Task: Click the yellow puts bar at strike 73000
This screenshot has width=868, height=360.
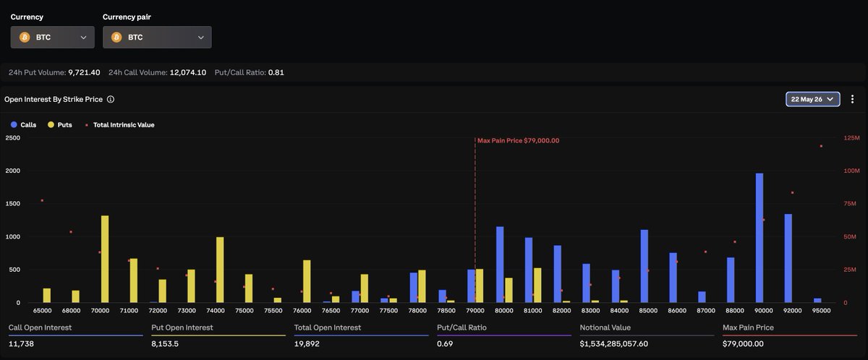Action: (x=191, y=286)
